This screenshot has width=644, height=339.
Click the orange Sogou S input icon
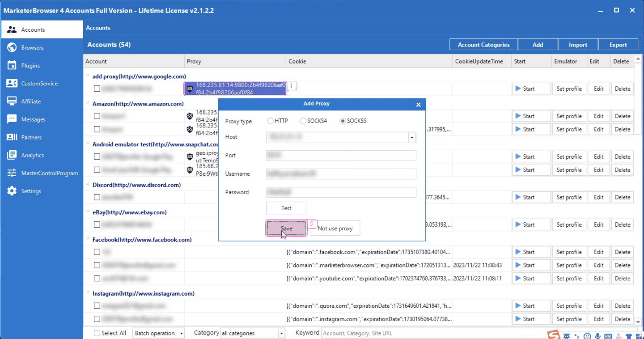tap(554, 335)
